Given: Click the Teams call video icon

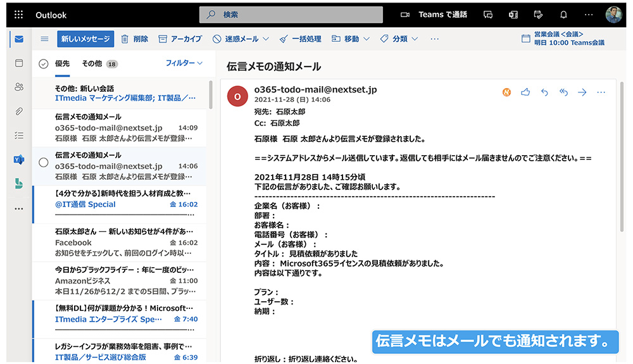Looking at the screenshot, I should pyautogui.click(x=405, y=15).
